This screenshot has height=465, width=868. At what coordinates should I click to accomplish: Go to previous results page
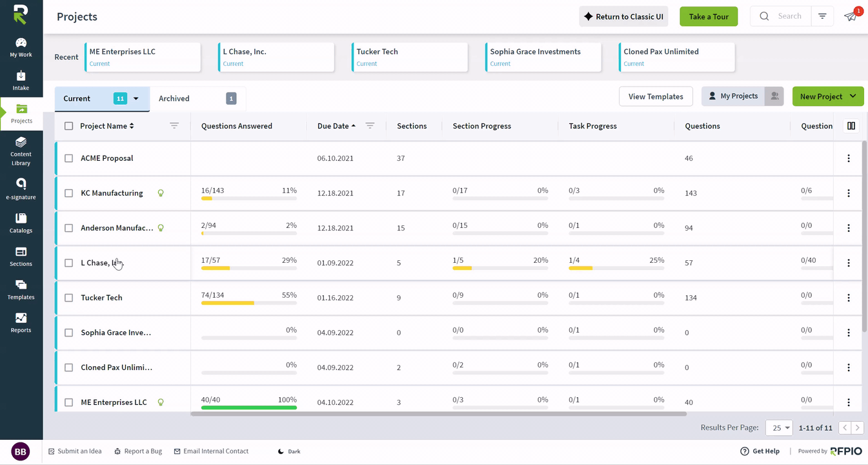(x=845, y=428)
